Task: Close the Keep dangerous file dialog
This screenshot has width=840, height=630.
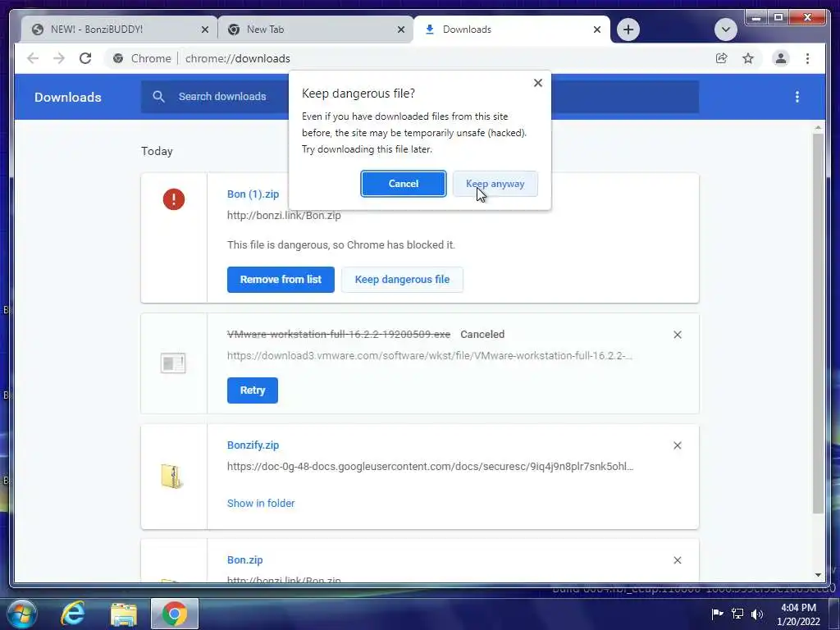Action: coord(538,83)
